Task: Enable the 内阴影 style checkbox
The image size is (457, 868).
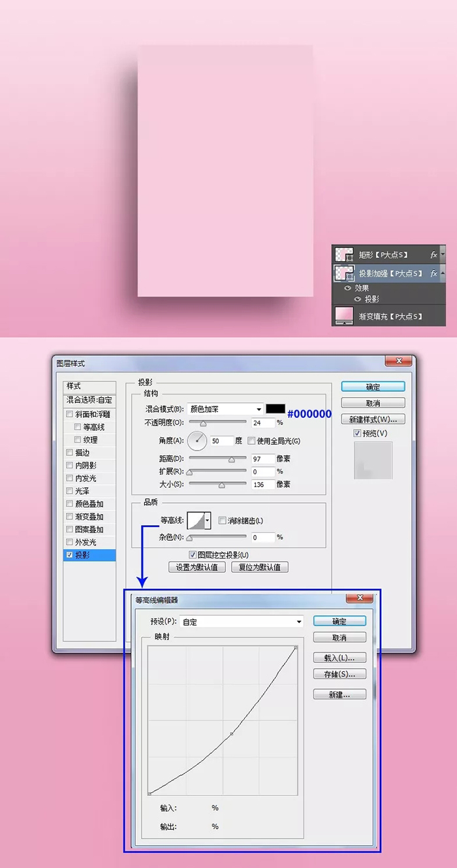Action: pos(70,466)
